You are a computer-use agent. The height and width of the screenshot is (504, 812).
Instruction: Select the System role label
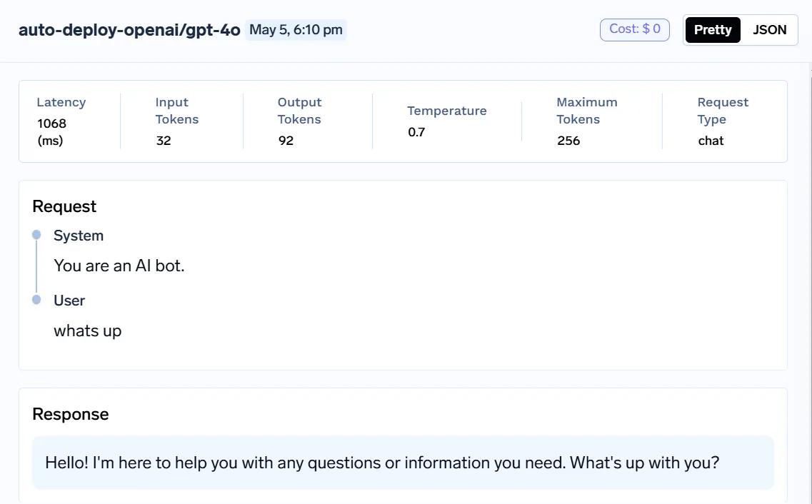(79, 235)
